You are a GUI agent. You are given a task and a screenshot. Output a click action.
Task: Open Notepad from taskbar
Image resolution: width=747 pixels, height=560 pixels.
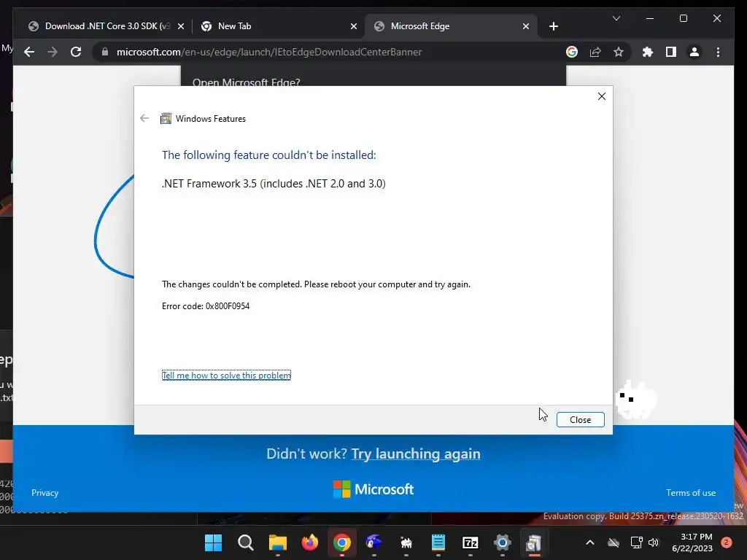pyautogui.click(x=438, y=542)
